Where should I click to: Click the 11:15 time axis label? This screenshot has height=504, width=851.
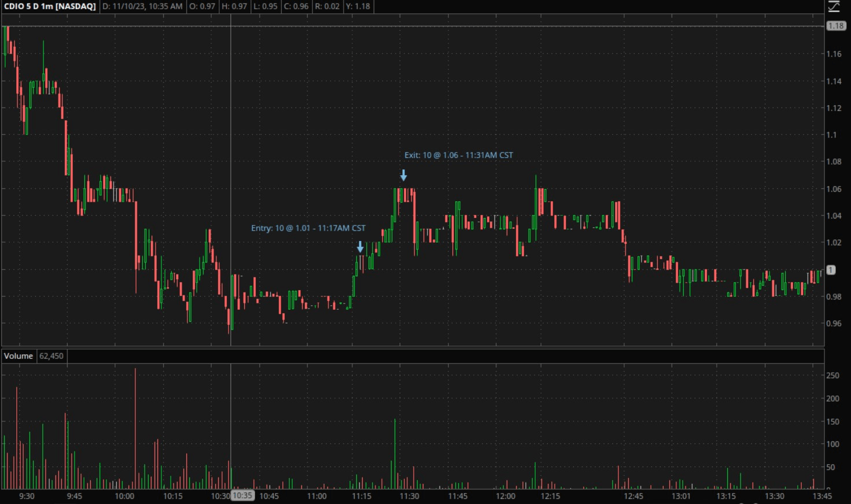(362, 496)
